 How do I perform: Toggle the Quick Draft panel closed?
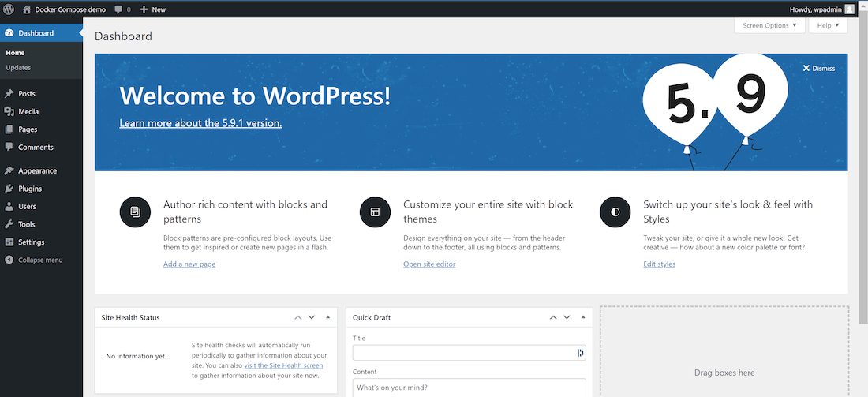583,317
